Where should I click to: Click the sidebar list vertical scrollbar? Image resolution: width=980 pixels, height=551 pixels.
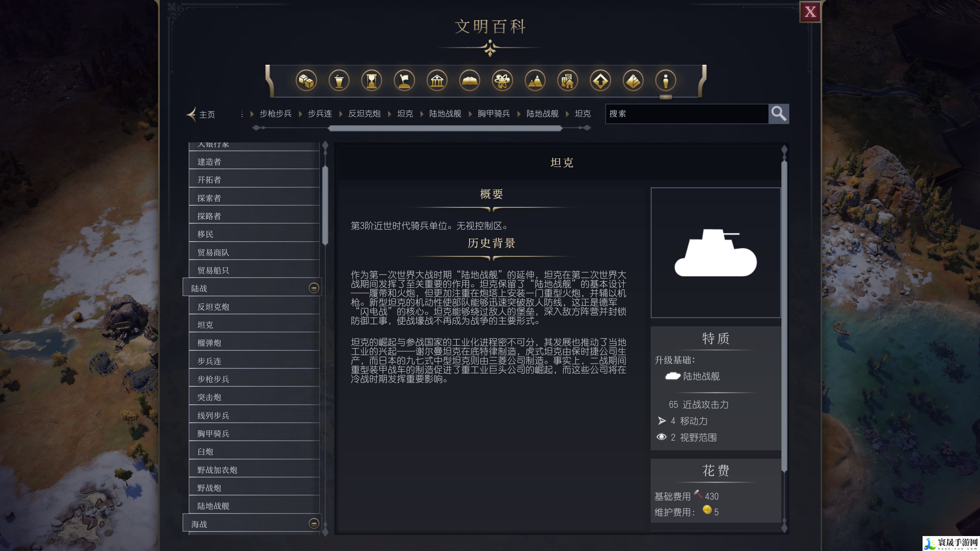[x=325, y=205]
